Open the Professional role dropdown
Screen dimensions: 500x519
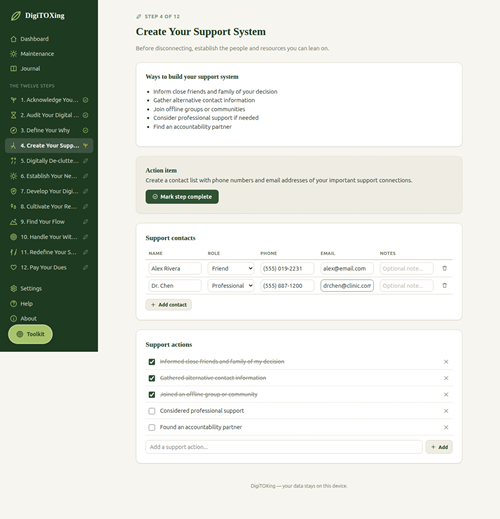[231, 286]
